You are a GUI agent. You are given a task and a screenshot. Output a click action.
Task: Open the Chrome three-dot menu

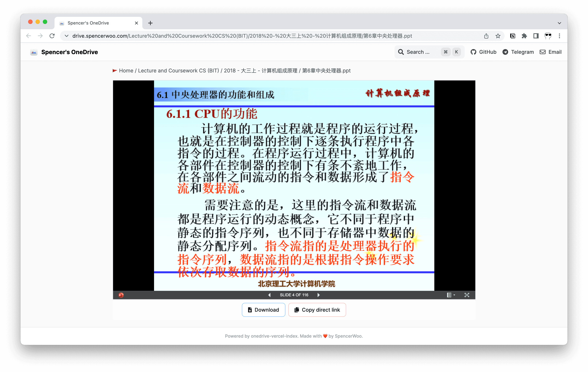[x=559, y=36]
